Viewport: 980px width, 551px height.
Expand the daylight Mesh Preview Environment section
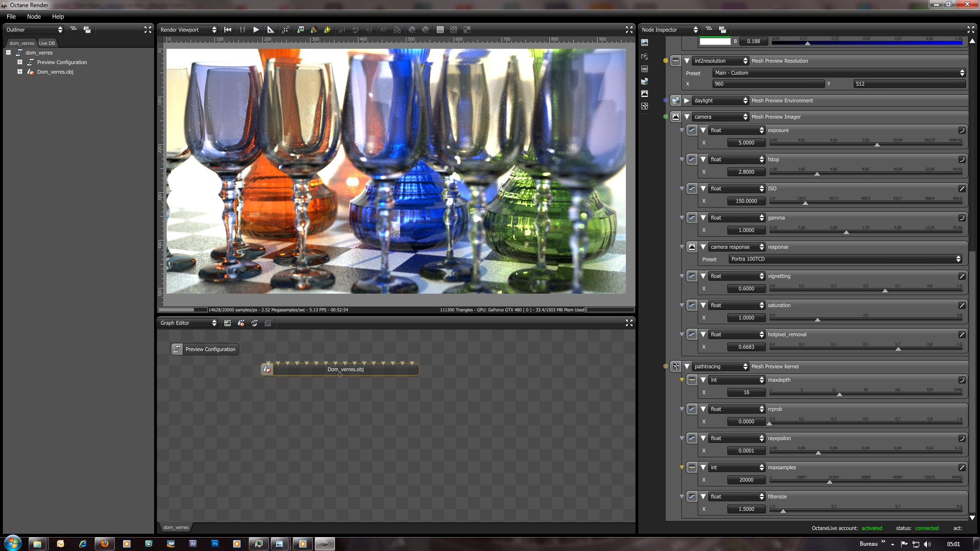click(687, 100)
